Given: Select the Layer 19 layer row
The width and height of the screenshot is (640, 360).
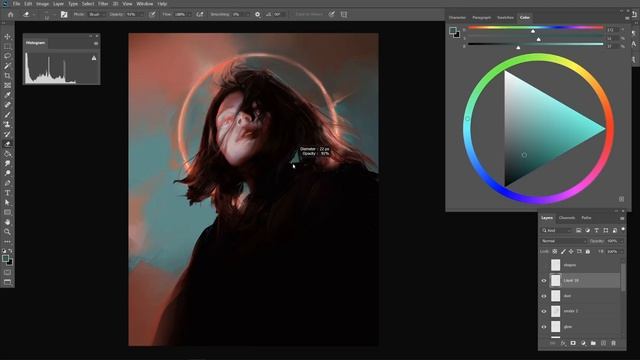Looking at the screenshot, I should tap(585, 281).
